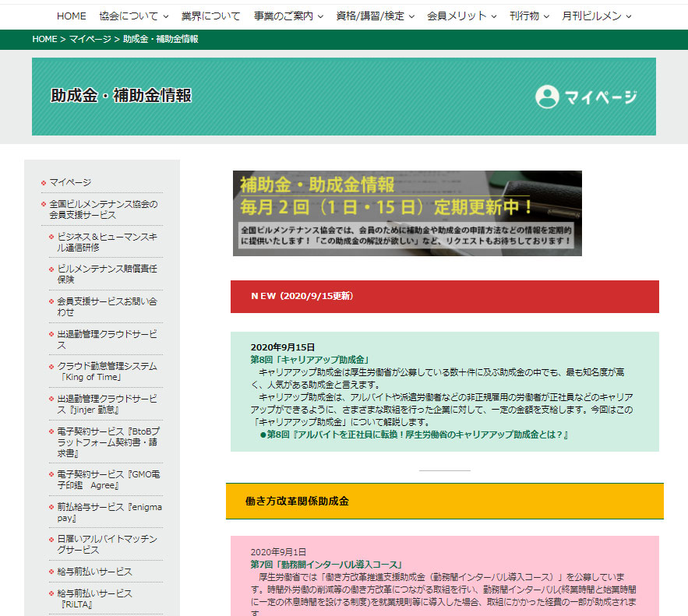Click the 補助金・助成金情報 banner image
688x616 pixels.
click(407, 213)
